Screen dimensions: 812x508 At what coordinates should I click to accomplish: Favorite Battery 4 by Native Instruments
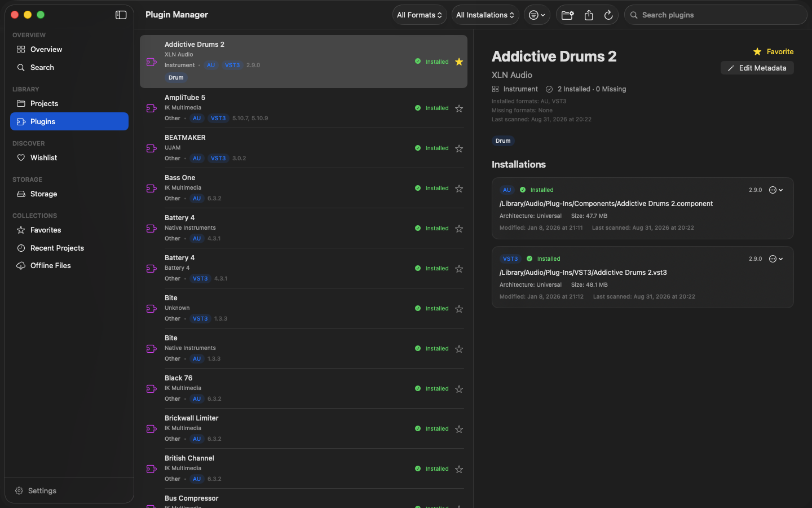(459, 229)
